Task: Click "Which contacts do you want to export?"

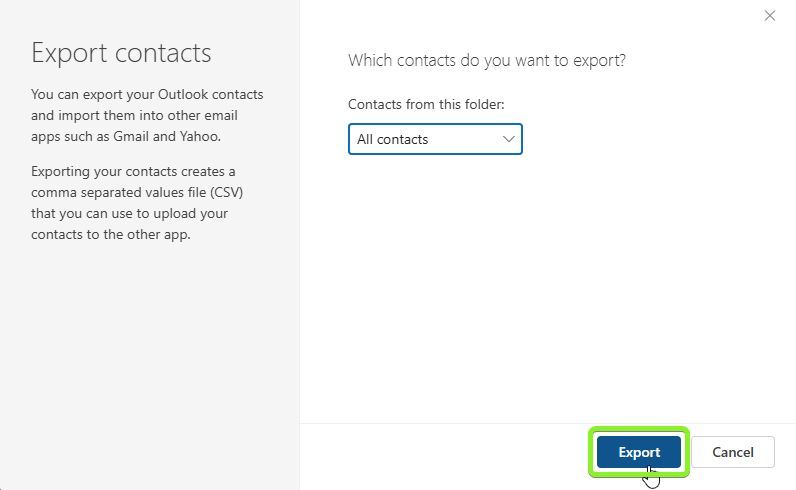Action: tap(487, 60)
